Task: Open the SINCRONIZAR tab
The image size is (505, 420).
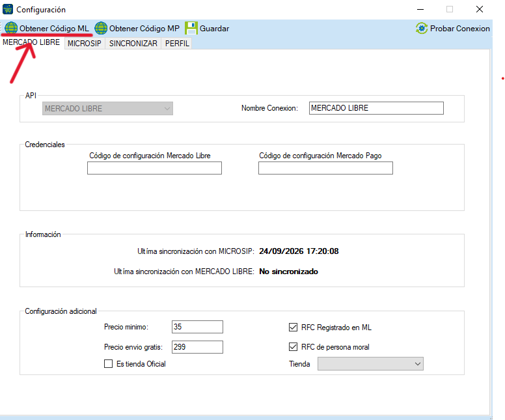Action: [133, 43]
